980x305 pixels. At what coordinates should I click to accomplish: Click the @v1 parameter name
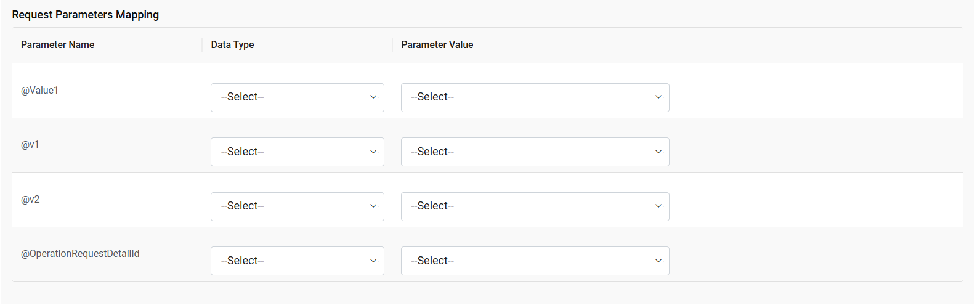pos(30,145)
